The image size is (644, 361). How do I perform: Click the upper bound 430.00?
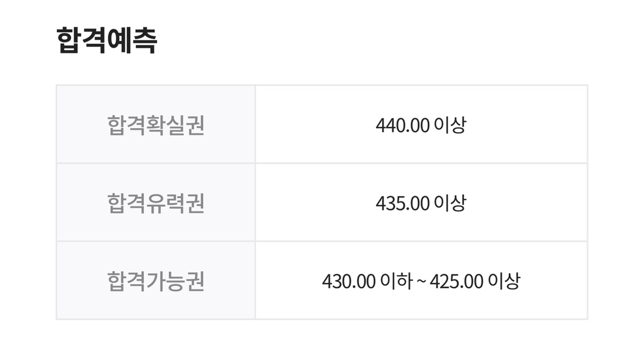pyautogui.click(x=348, y=281)
